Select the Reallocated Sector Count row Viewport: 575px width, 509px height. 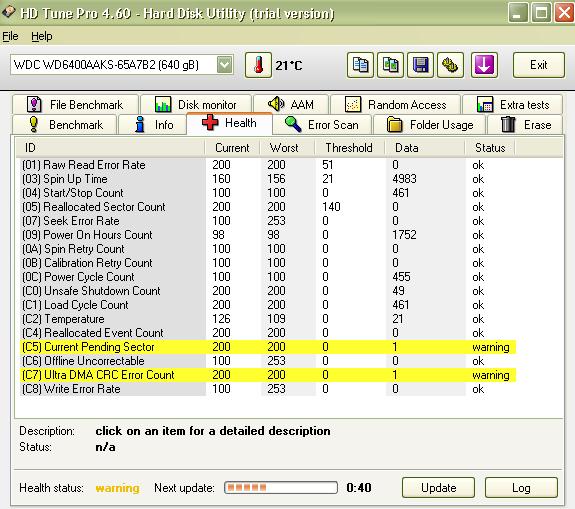click(x=268, y=207)
